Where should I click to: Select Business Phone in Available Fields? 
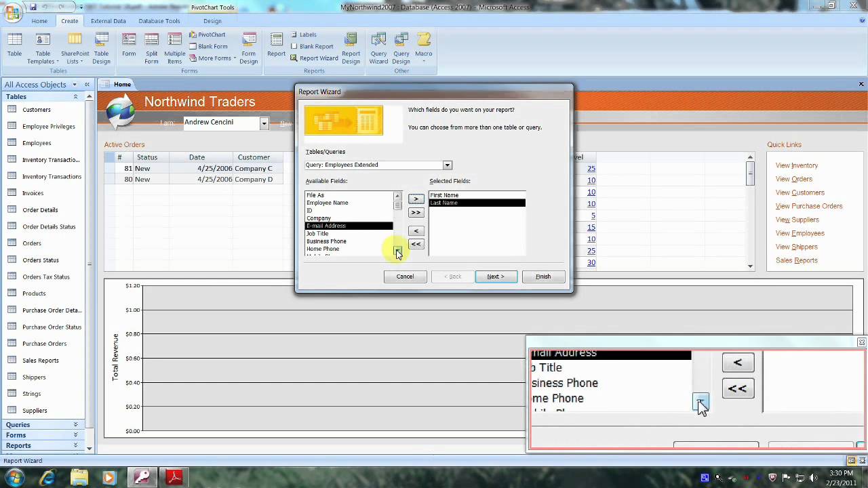349,241
